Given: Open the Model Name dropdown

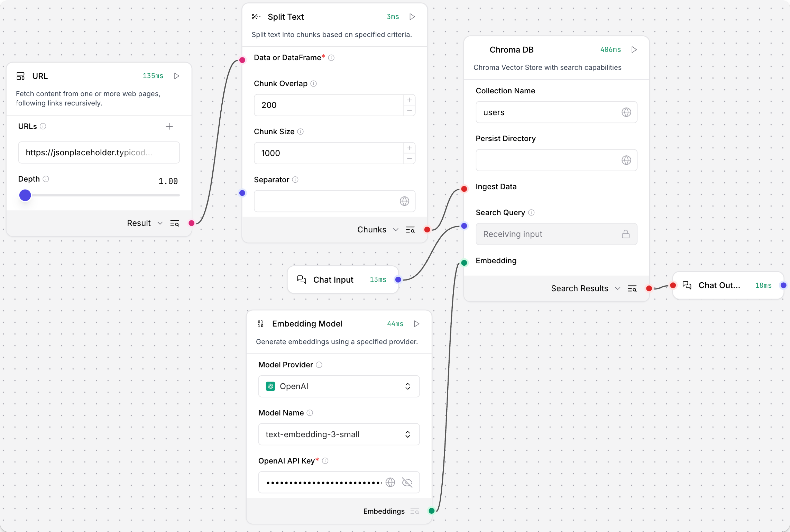Looking at the screenshot, I should 339,434.
